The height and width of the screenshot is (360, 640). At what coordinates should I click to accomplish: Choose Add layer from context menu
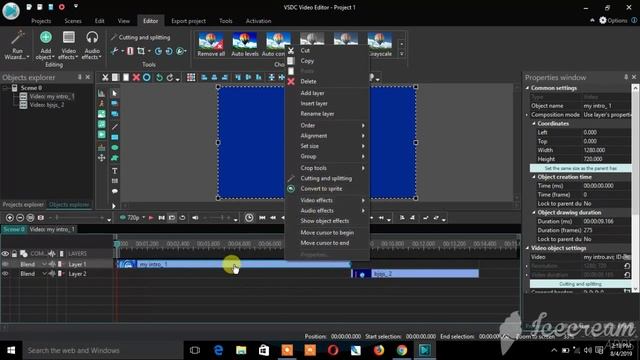click(312, 93)
